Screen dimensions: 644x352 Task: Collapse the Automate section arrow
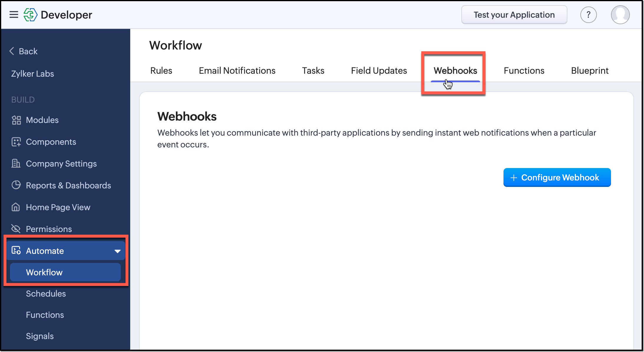[118, 251]
